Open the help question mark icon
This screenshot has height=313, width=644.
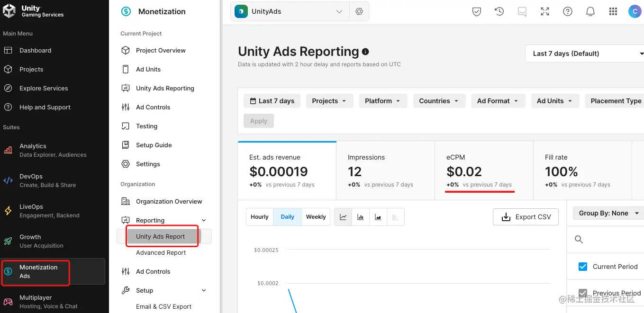click(x=568, y=11)
